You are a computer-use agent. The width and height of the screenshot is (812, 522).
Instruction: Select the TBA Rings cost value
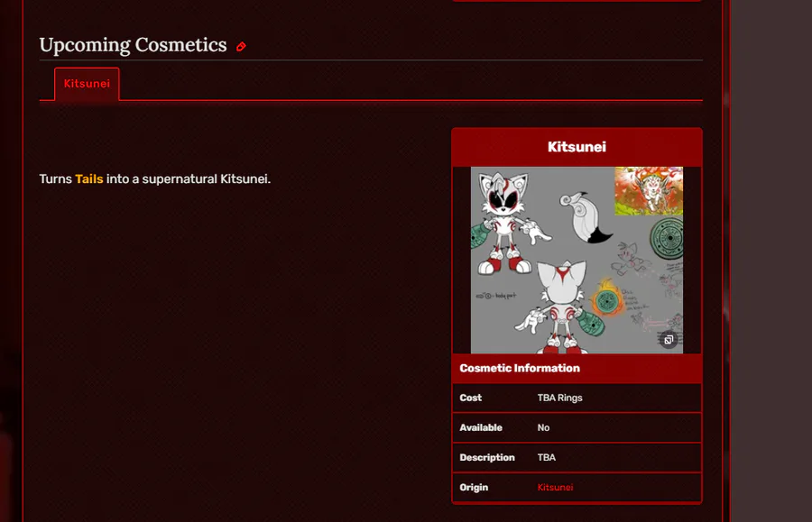tap(559, 398)
